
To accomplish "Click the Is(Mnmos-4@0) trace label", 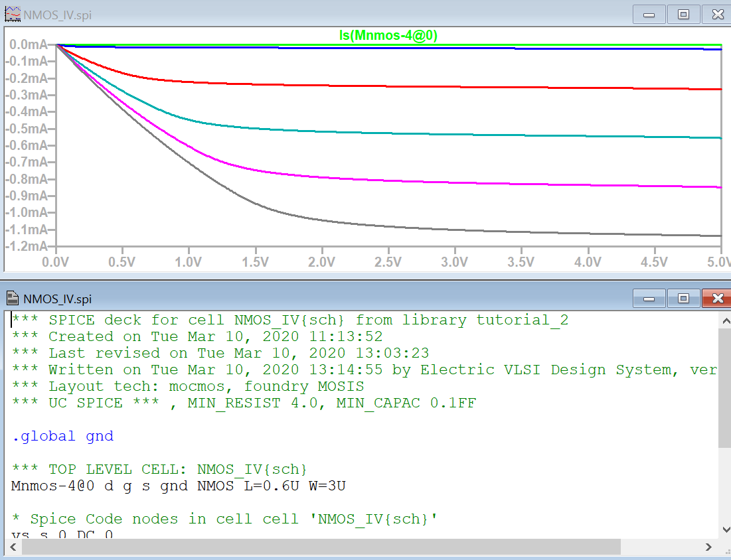I will 388,35.
